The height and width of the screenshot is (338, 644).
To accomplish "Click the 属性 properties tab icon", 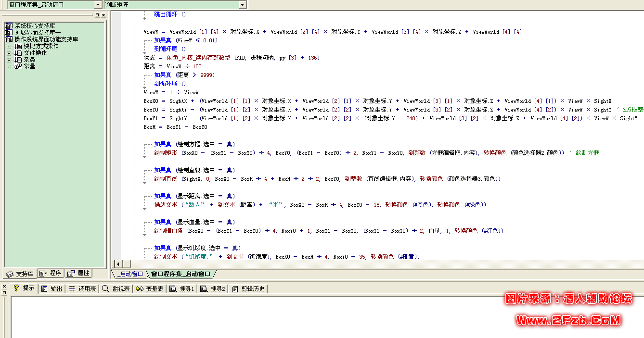I will pos(71,274).
